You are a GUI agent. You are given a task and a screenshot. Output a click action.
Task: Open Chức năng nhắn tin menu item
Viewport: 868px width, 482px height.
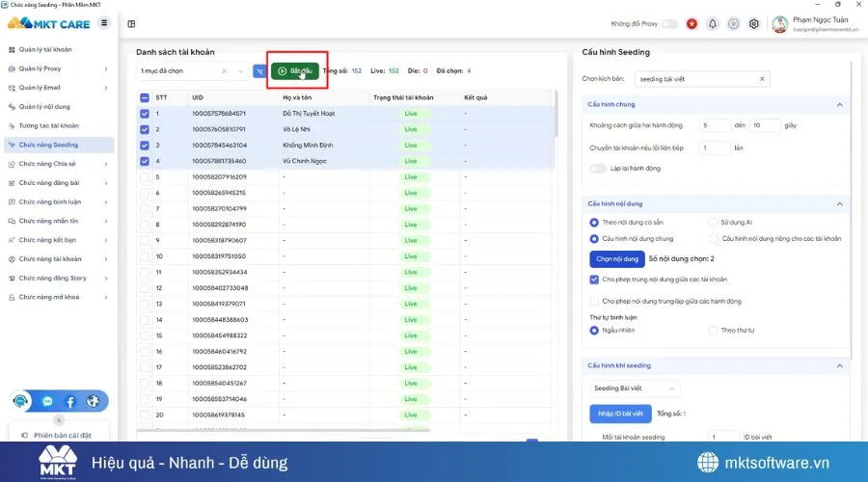[x=58, y=221]
